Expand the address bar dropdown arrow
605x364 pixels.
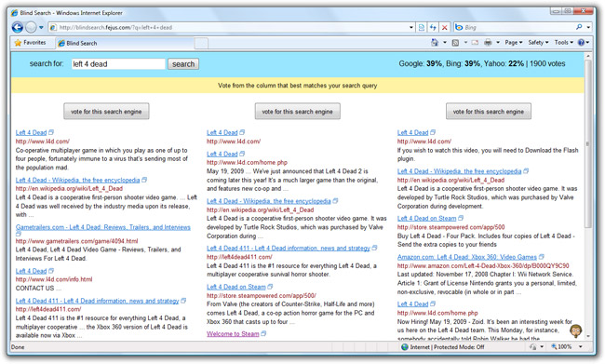[x=410, y=27]
